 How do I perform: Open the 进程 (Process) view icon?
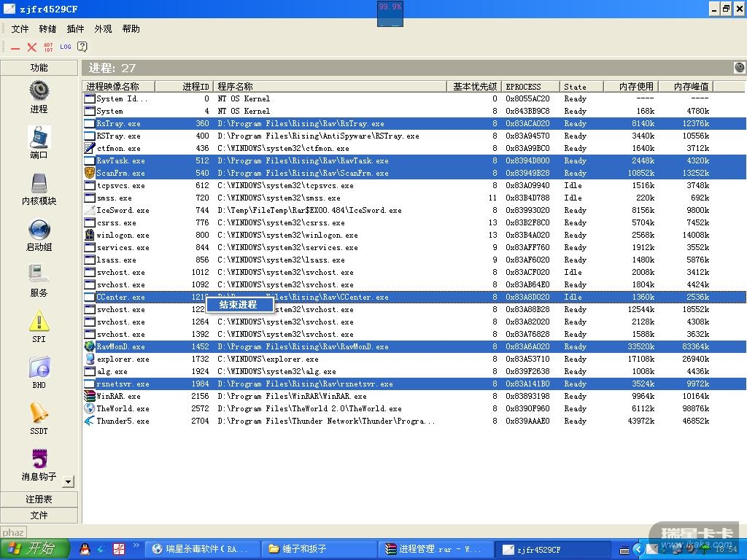point(39,90)
